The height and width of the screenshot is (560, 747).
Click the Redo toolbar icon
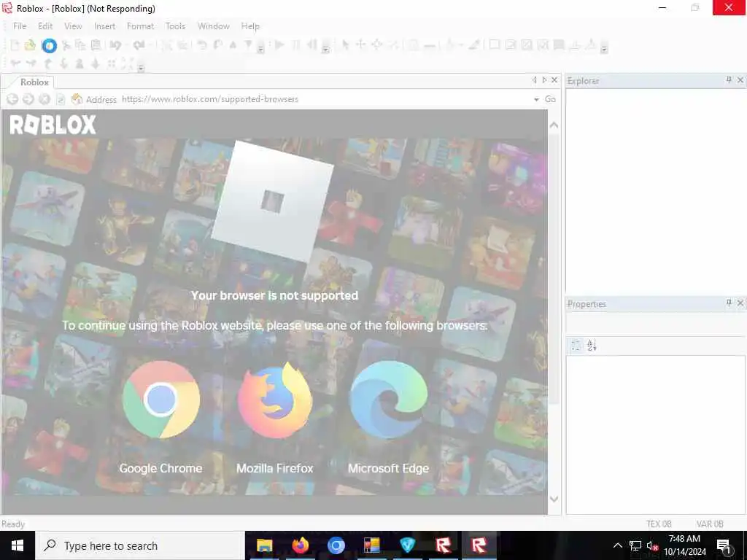(x=139, y=45)
